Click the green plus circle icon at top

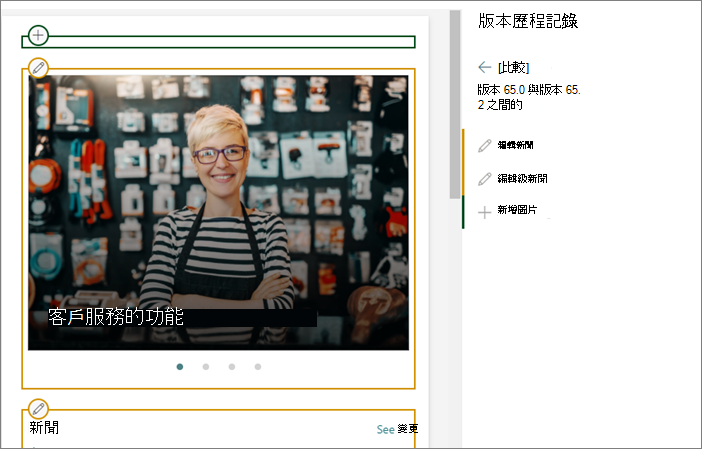tap(38, 35)
